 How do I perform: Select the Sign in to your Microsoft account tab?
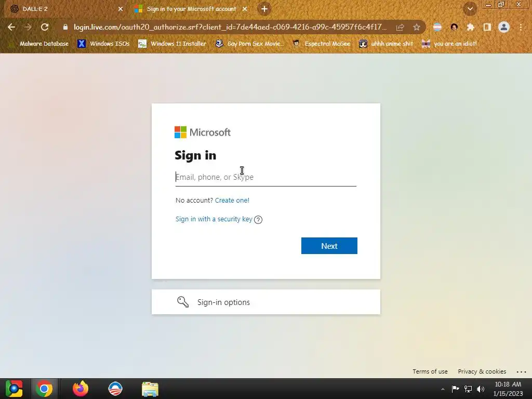(191, 9)
